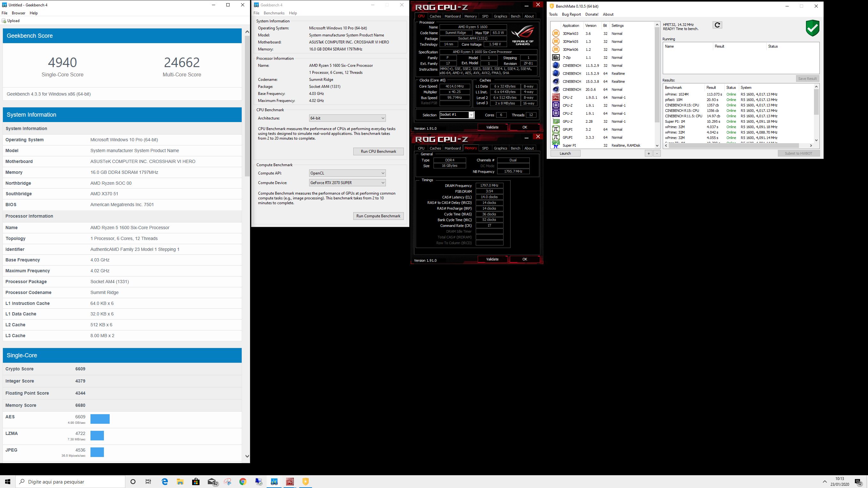Viewport: 868px width, 488px height.
Task: Open Bench tab in upper CPU-Z window
Action: [x=515, y=16]
